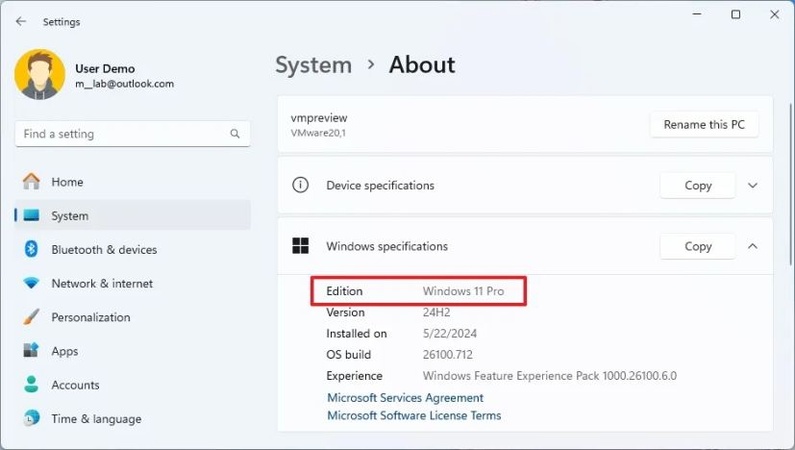Click the Apps icon in sidebar
Viewport: 795px width, 450px height.
31,350
